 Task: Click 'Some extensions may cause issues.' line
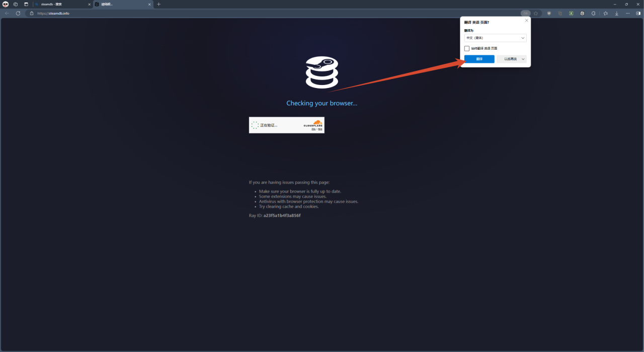[x=293, y=197]
